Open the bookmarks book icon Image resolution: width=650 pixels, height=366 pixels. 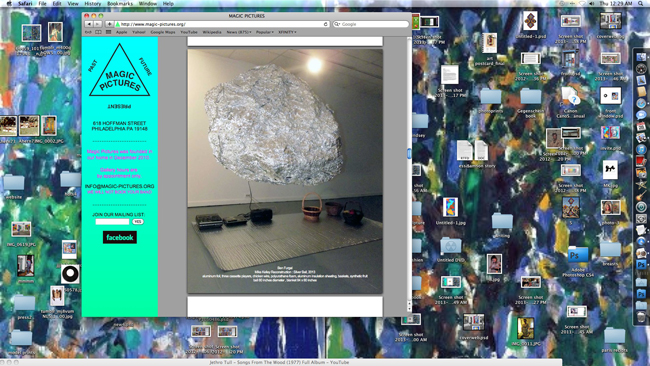click(98, 32)
